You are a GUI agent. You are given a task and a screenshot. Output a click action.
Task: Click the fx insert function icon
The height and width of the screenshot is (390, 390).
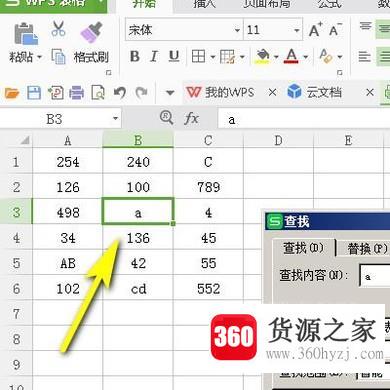click(191, 118)
